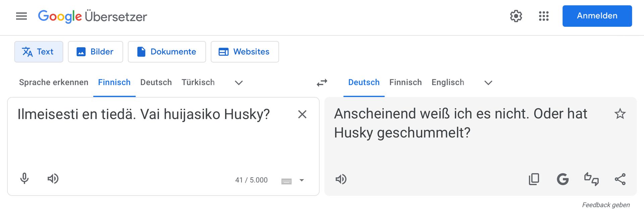Listen to the German translation
The image size is (644, 219).
pyautogui.click(x=341, y=179)
